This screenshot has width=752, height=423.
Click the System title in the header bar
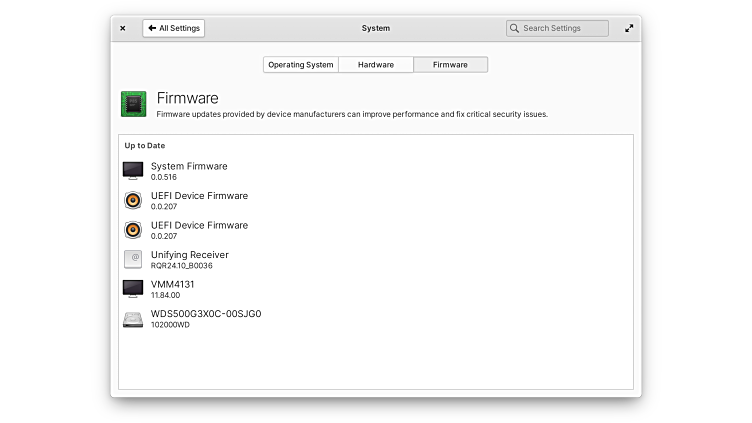click(376, 28)
